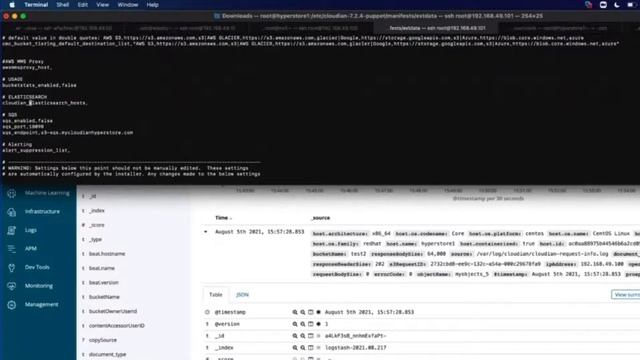Select the bucketName field
This screenshot has width=640, height=360.
[104, 297]
